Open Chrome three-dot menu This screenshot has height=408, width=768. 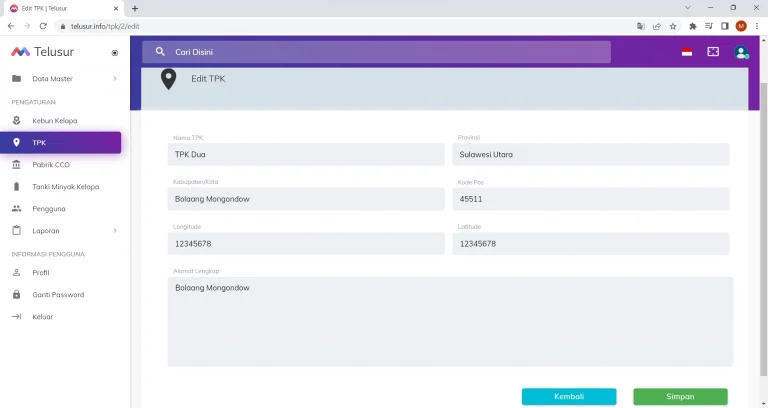tap(757, 26)
